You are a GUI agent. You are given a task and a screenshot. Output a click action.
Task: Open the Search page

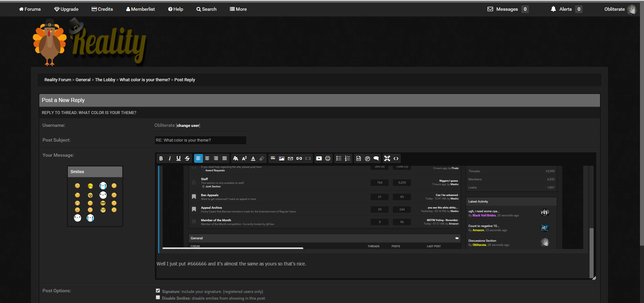click(x=206, y=9)
